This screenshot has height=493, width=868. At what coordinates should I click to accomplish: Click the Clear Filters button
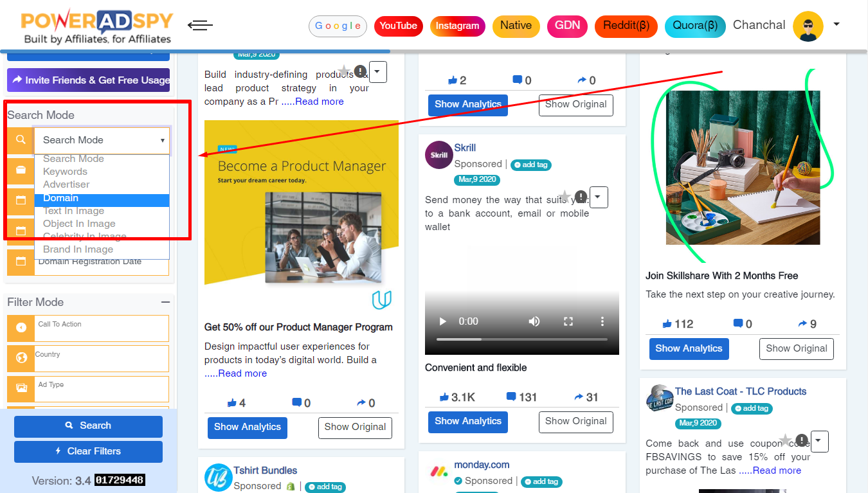88,452
